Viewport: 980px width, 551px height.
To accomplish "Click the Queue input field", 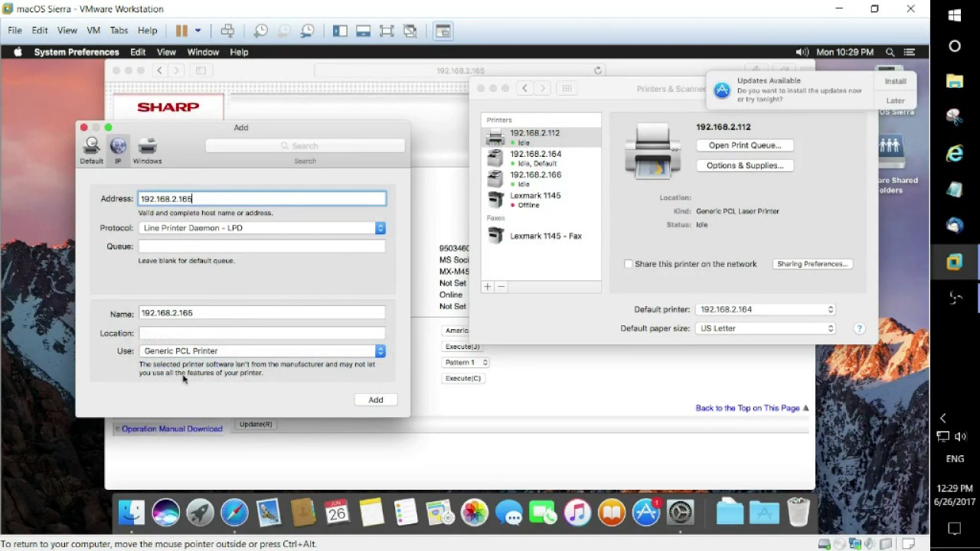I will [x=262, y=246].
